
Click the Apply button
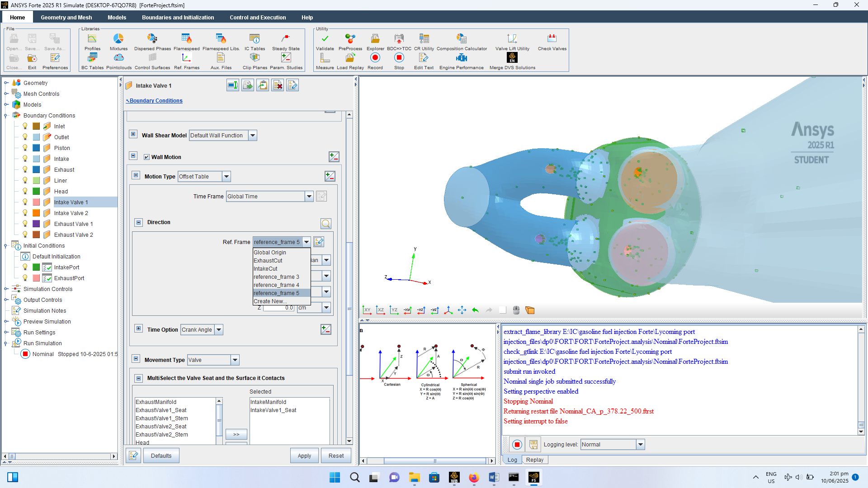(x=304, y=456)
